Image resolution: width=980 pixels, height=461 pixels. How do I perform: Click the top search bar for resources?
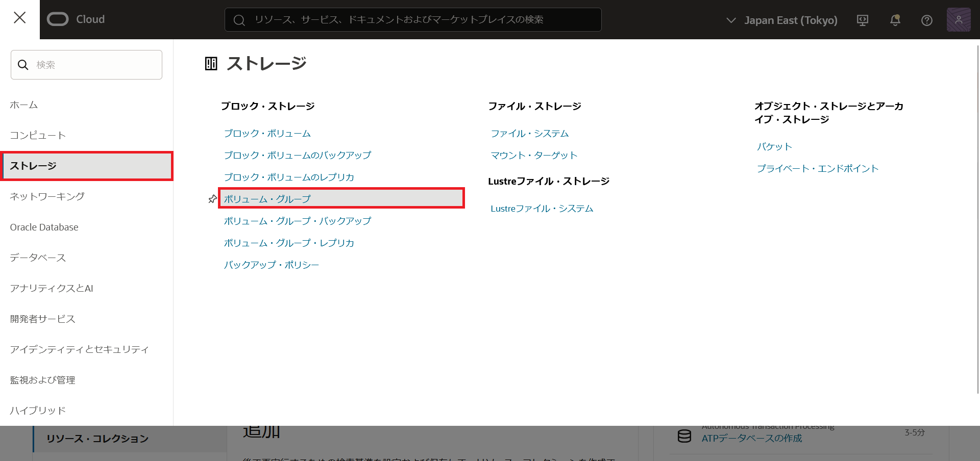coord(412,20)
